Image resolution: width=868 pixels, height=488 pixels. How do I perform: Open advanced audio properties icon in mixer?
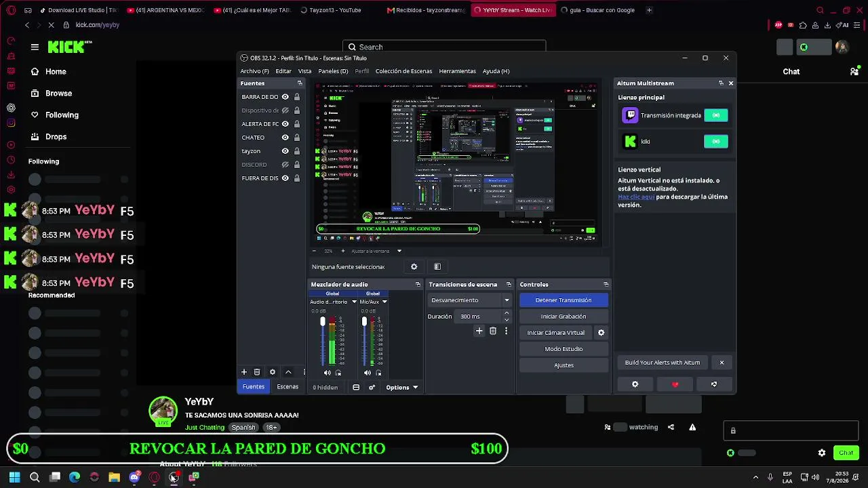click(x=372, y=388)
